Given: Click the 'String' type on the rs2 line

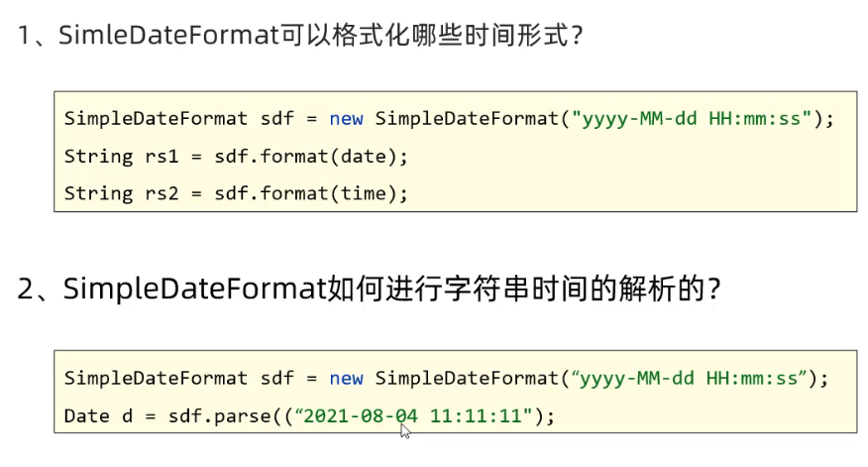Looking at the screenshot, I should click(97, 194).
